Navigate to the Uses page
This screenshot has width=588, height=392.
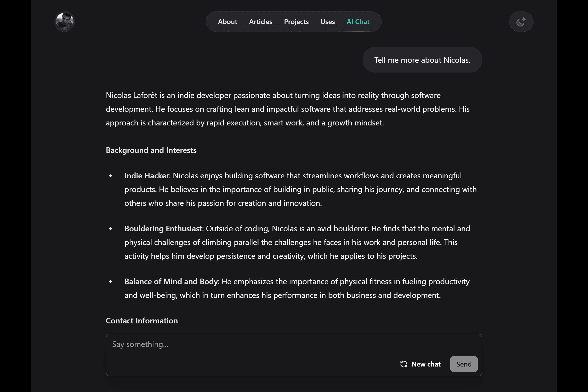327,22
